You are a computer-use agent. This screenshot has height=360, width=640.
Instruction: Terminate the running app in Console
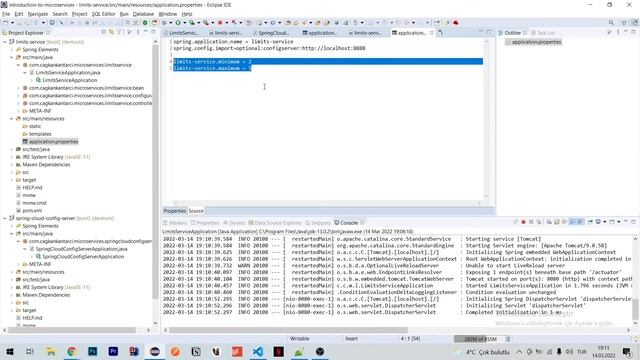pos(523,222)
